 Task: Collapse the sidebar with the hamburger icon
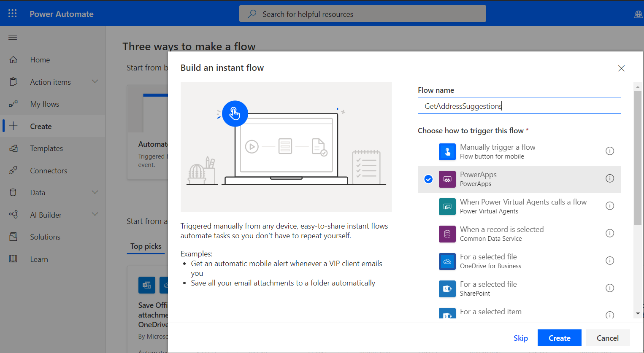point(12,37)
